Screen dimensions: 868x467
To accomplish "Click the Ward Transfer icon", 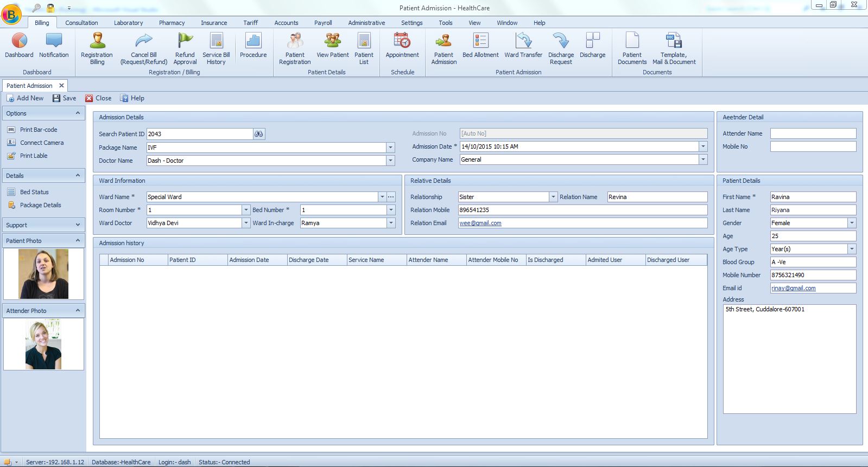I will point(523,45).
